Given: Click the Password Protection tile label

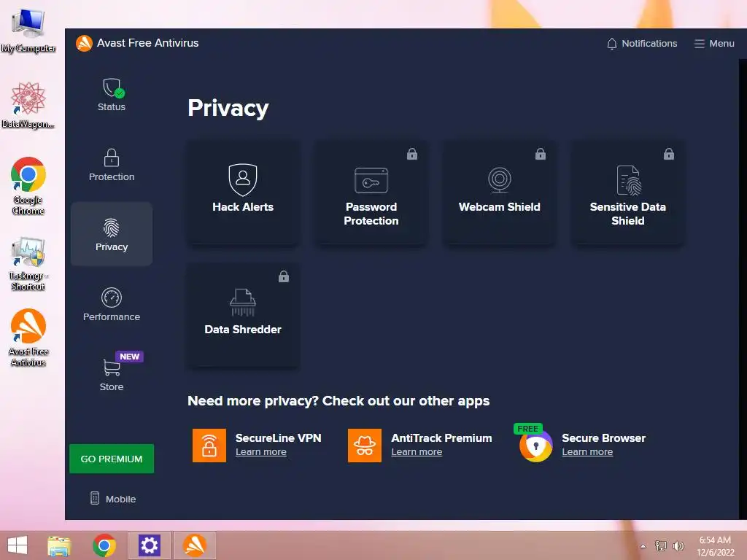Looking at the screenshot, I should [371, 214].
